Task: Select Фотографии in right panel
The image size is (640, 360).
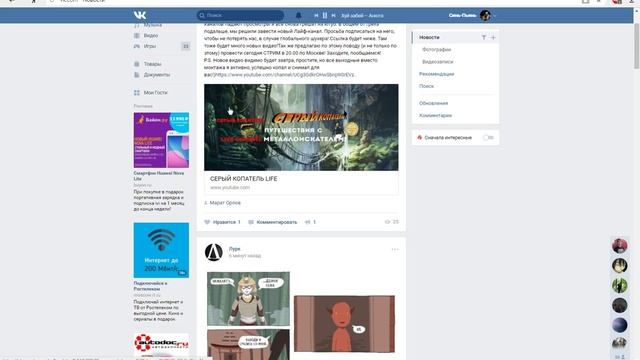Action: [x=436, y=49]
